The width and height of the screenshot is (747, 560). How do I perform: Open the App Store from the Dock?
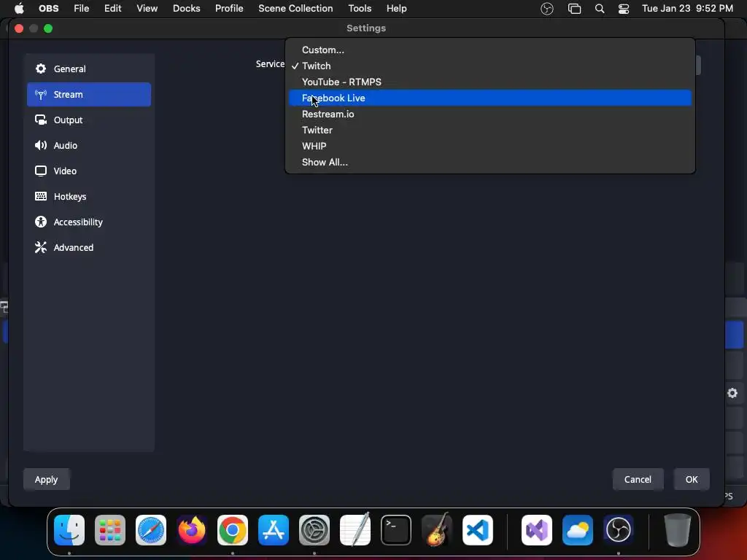click(x=274, y=530)
